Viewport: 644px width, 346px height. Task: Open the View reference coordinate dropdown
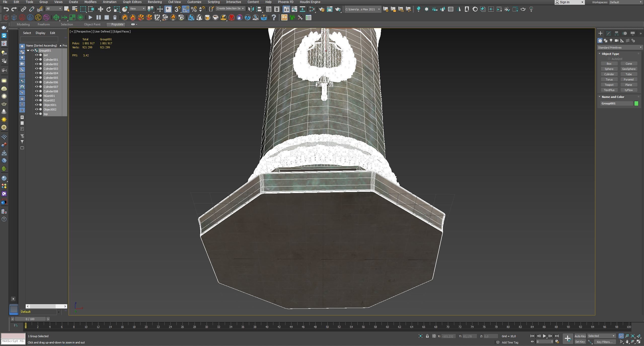click(137, 9)
